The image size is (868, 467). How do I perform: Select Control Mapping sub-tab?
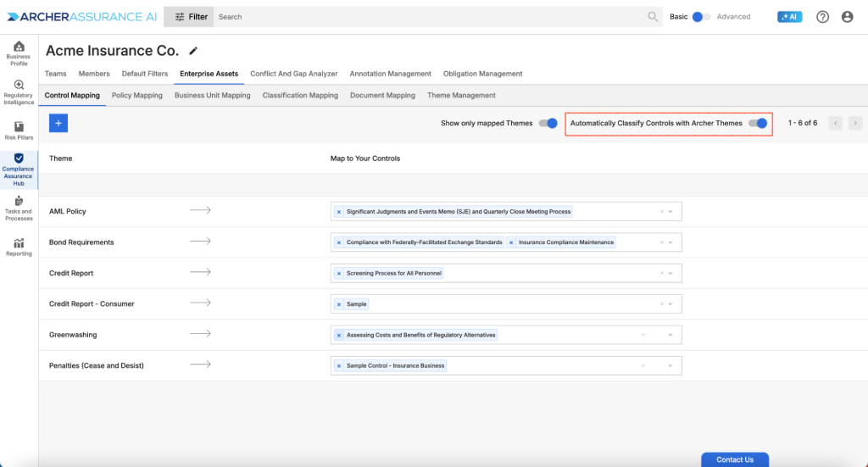[72, 95]
